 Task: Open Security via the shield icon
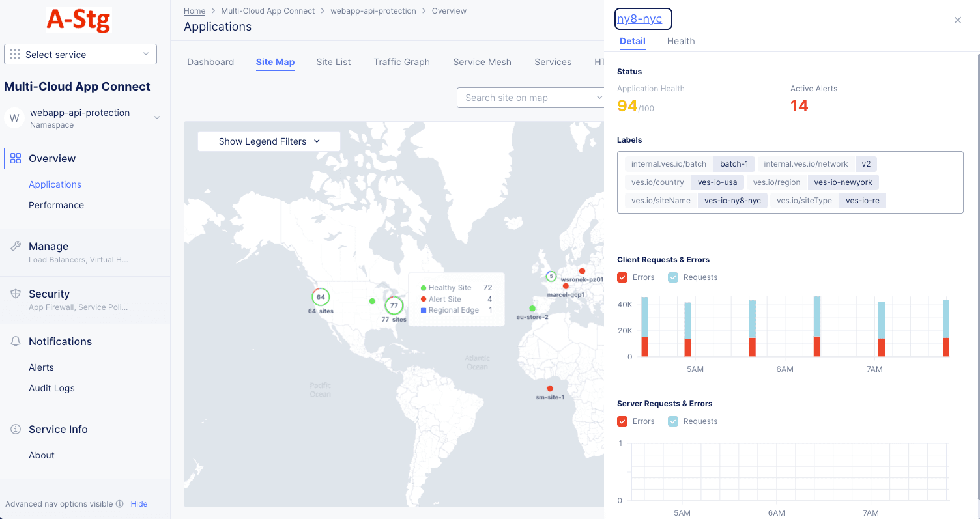point(15,293)
